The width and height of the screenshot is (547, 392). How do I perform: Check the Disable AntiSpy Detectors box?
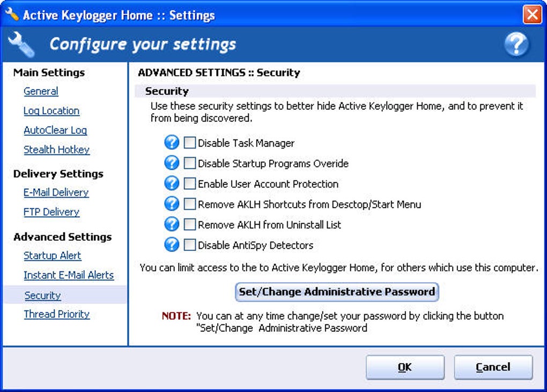[x=190, y=245]
